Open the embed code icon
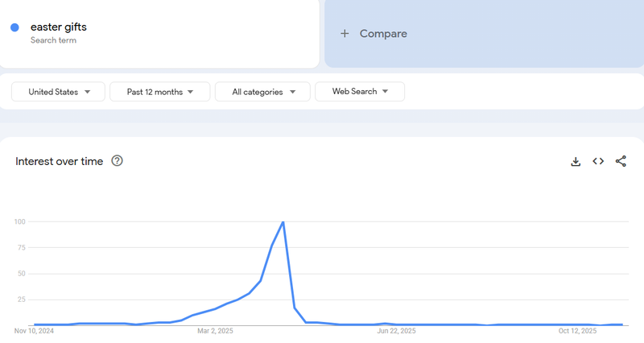Screen dimensions: 644x343 click(x=598, y=162)
